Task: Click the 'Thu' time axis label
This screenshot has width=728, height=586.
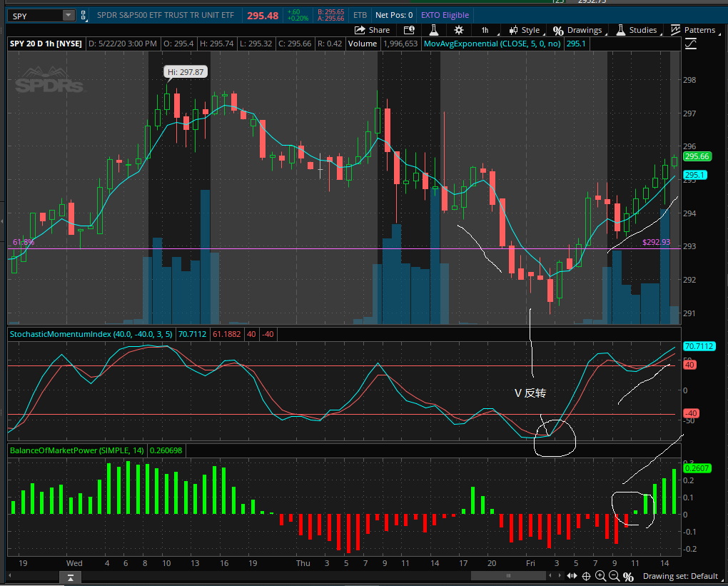Action: [x=303, y=563]
